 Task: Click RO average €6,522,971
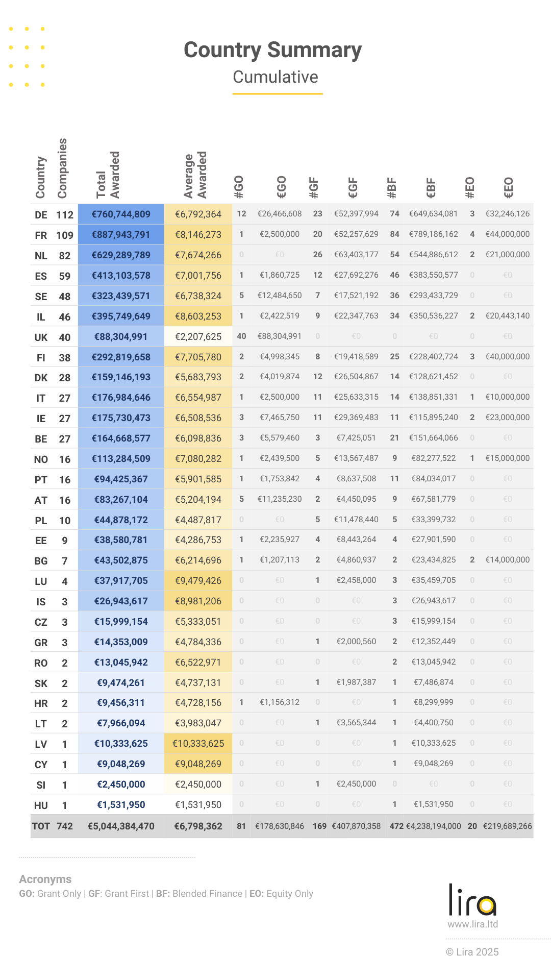198,663
